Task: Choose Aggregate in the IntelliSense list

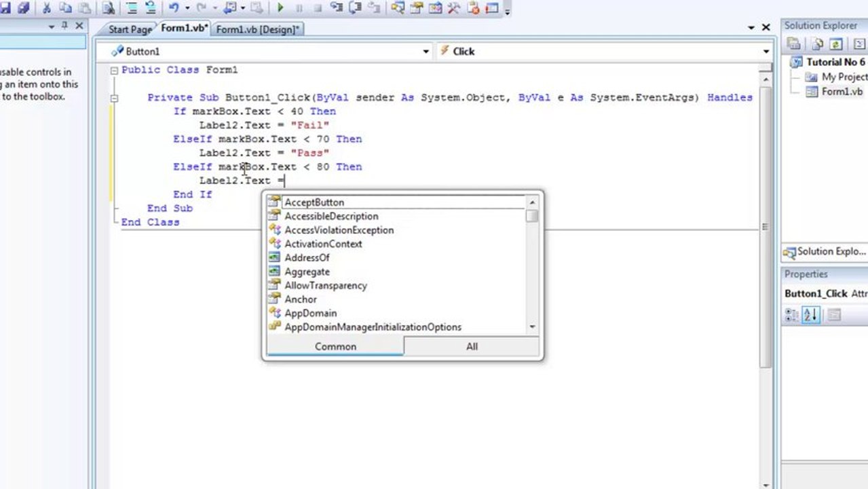Action: (x=396, y=272)
